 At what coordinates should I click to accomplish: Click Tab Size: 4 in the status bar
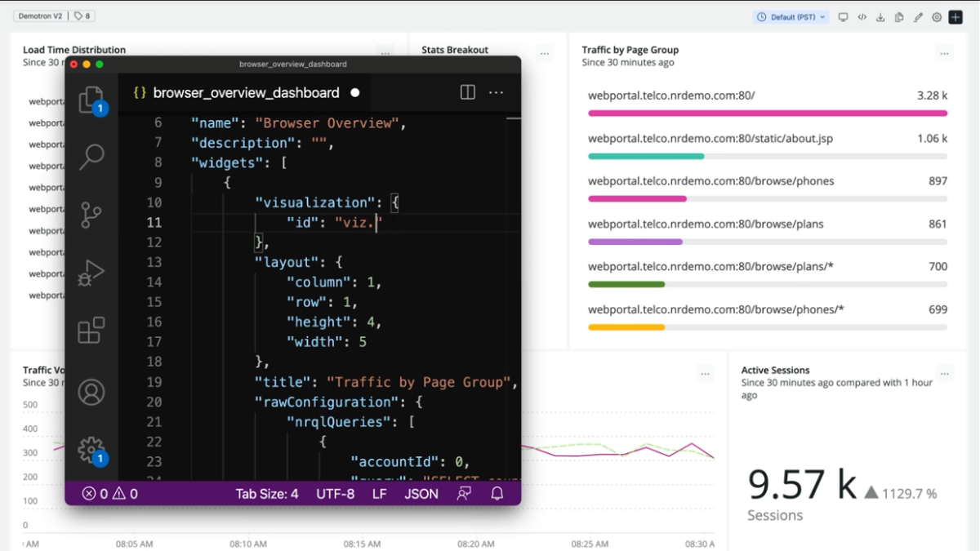click(x=267, y=493)
